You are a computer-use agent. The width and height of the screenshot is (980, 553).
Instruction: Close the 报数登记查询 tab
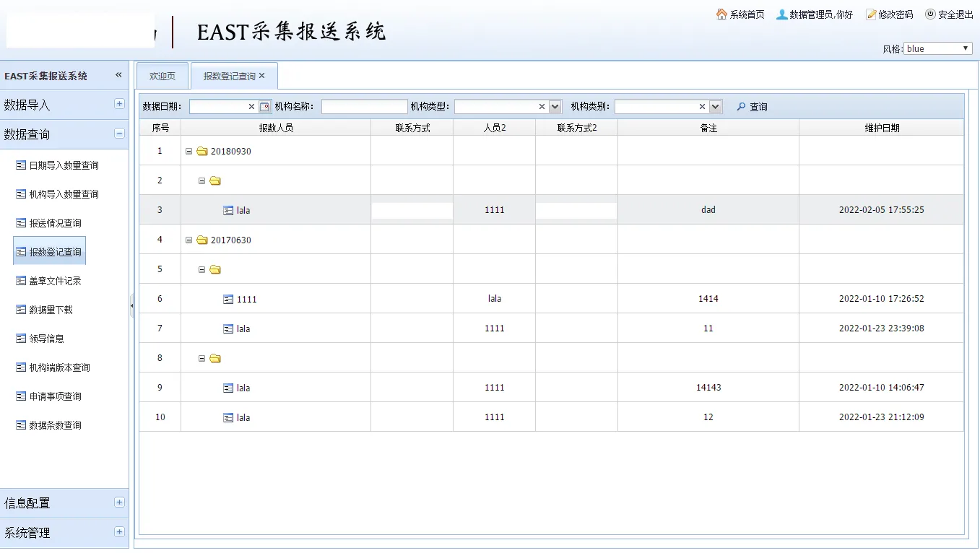pyautogui.click(x=262, y=76)
